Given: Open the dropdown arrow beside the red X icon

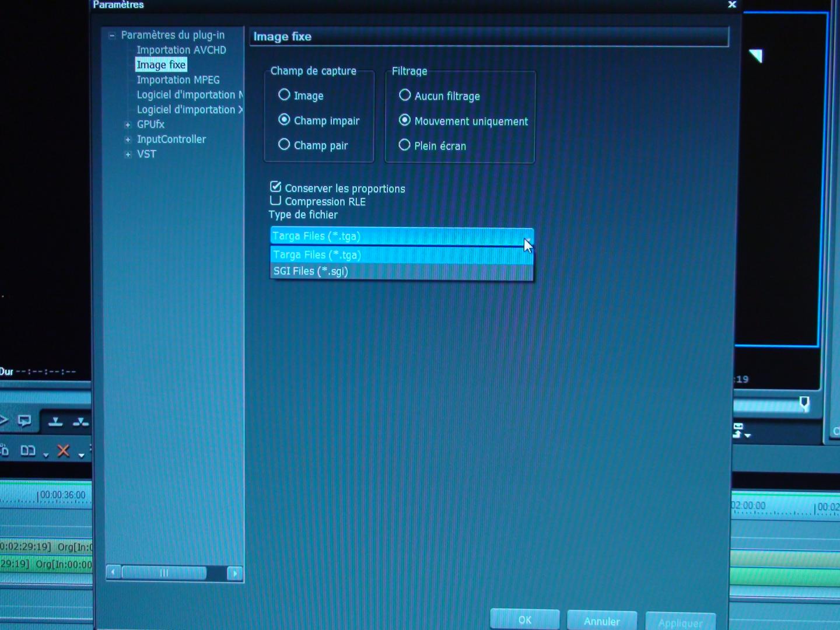Looking at the screenshot, I should pyautogui.click(x=82, y=454).
